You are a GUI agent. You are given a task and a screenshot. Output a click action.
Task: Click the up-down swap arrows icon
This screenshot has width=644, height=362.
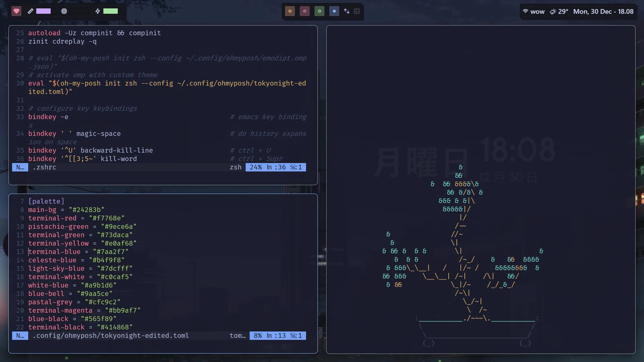point(346,11)
